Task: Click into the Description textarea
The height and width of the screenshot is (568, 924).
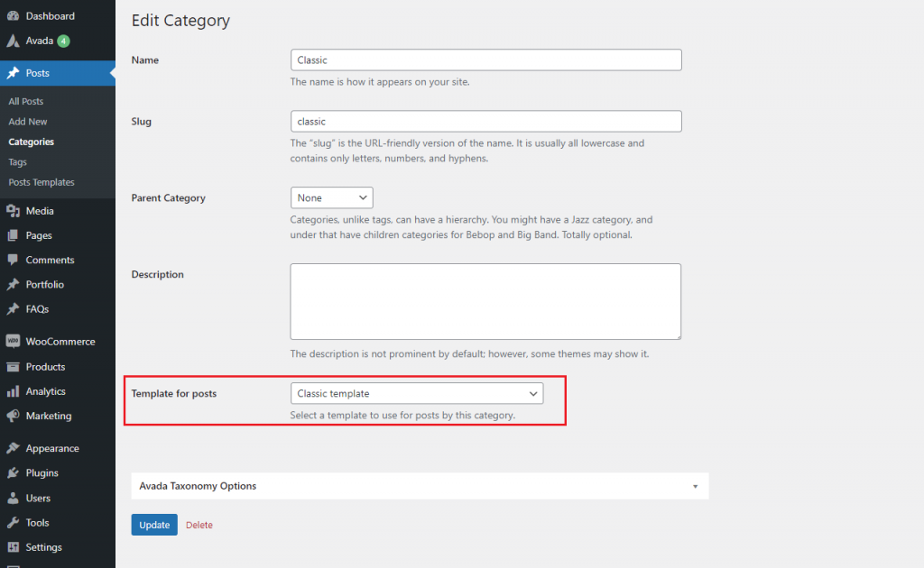Action: (x=485, y=301)
